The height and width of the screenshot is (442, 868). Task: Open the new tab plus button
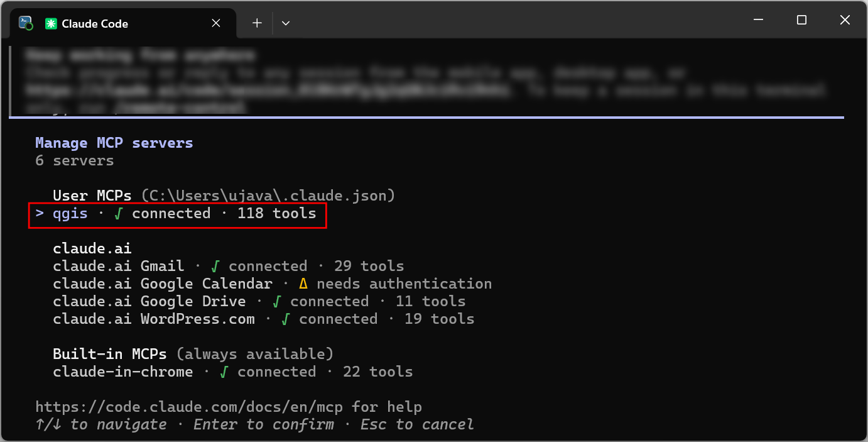(x=257, y=23)
